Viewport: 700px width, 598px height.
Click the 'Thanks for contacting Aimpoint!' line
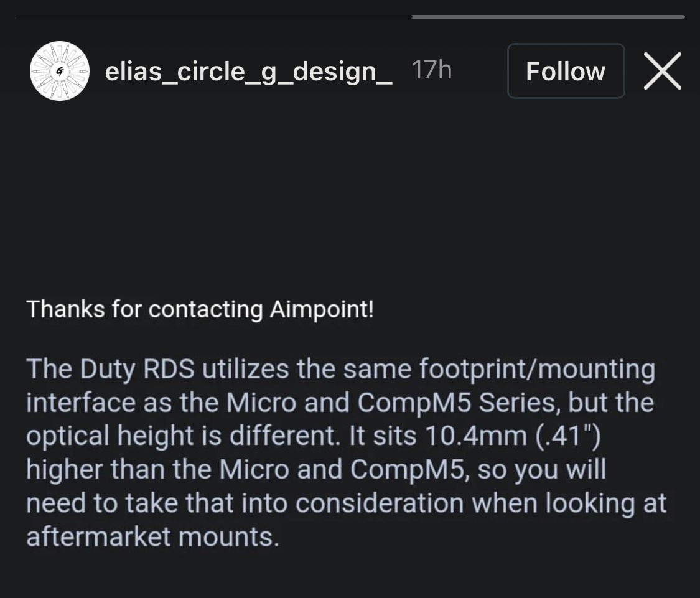pos(200,309)
